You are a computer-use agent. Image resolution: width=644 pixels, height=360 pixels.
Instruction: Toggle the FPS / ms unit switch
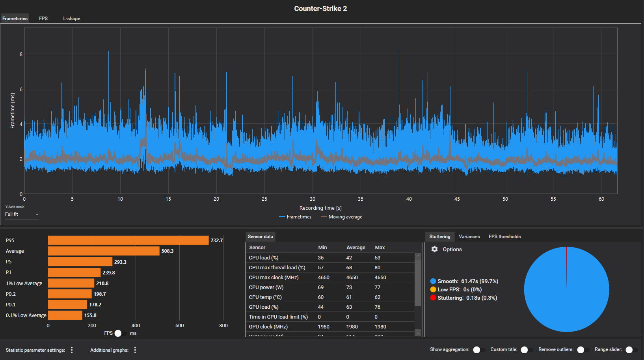tap(121, 333)
